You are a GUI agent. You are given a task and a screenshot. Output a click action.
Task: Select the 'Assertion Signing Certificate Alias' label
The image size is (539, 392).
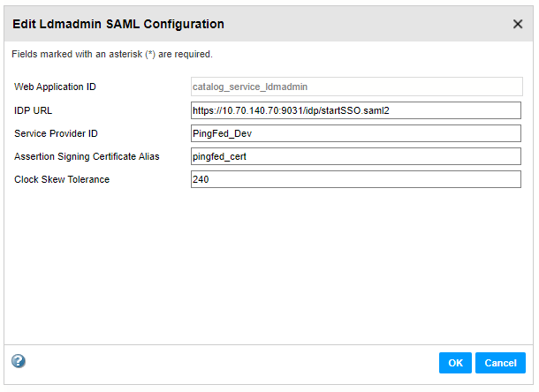[x=87, y=156]
